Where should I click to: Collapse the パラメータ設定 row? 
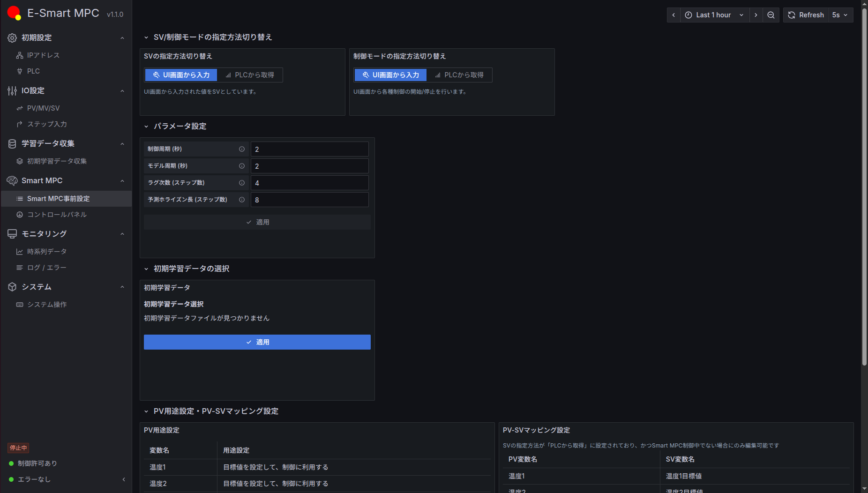pyautogui.click(x=146, y=127)
